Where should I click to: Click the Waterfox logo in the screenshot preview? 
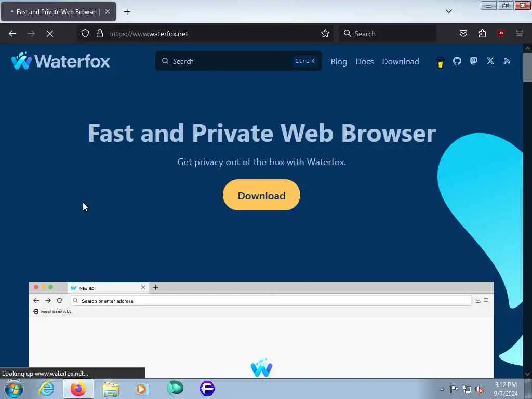coord(261,368)
